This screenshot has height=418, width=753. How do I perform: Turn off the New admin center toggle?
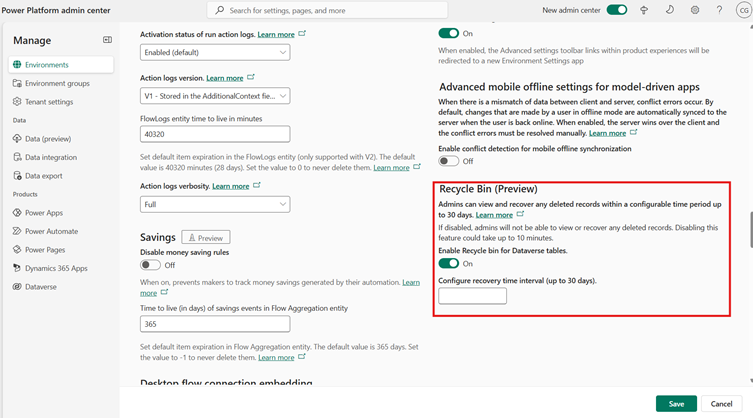[617, 10]
